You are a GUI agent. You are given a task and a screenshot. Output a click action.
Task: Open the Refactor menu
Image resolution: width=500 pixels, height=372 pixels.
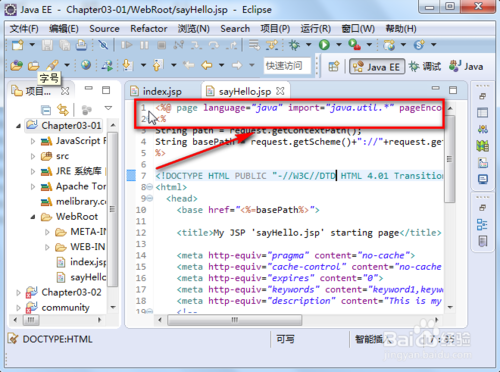tap(149, 29)
